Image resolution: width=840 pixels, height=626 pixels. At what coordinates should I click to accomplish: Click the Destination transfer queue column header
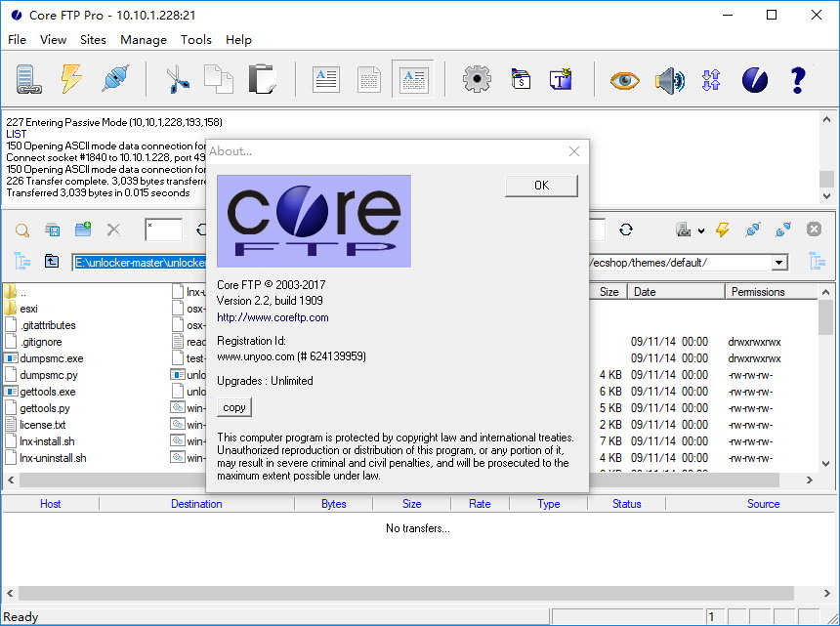[196, 504]
